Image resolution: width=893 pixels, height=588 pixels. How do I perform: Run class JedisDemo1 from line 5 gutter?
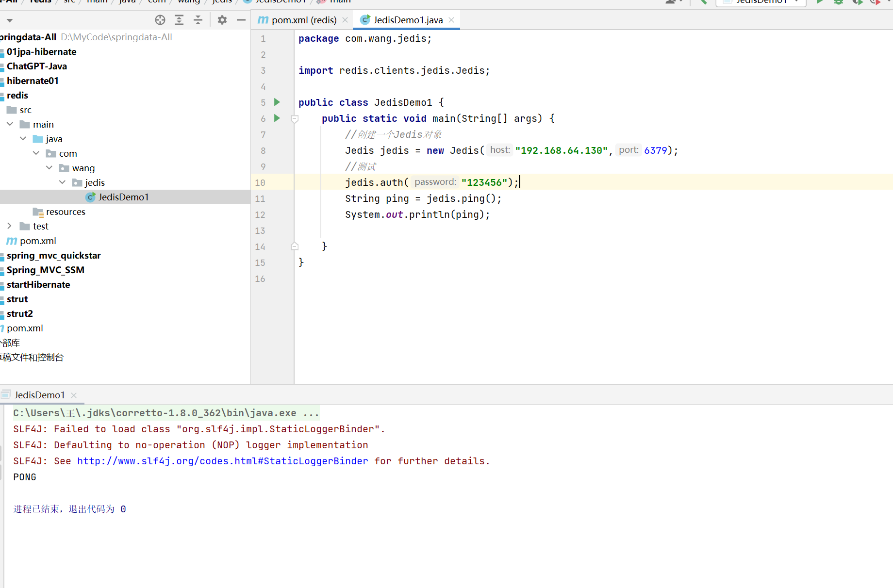277,102
